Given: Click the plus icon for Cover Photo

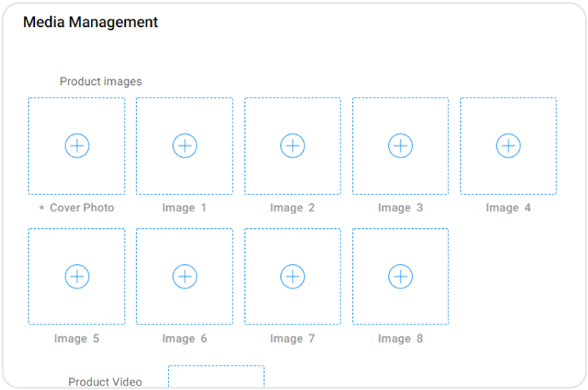Looking at the screenshot, I should tap(77, 146).
